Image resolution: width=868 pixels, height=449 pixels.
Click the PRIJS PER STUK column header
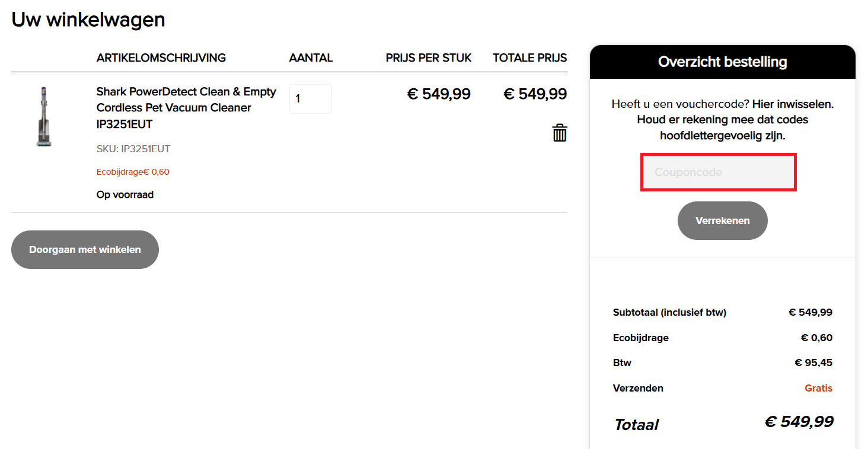[429, 58]
